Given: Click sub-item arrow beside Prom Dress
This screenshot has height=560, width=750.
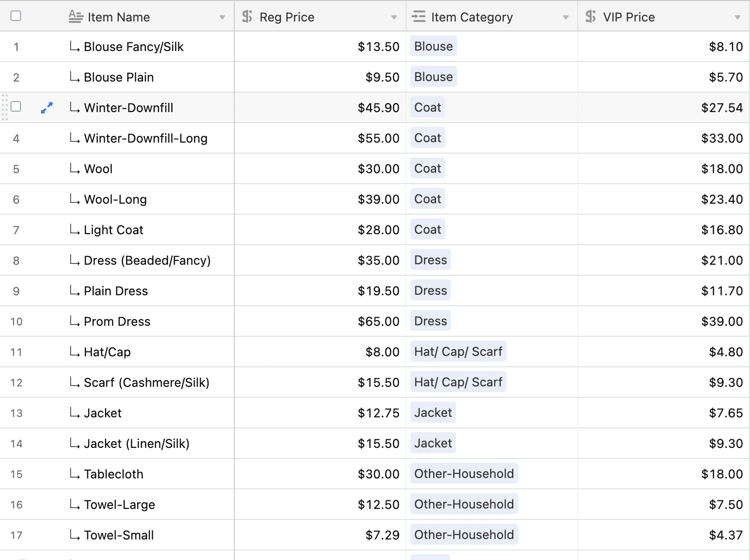Looking at the screenshot, I should (74, 321).
